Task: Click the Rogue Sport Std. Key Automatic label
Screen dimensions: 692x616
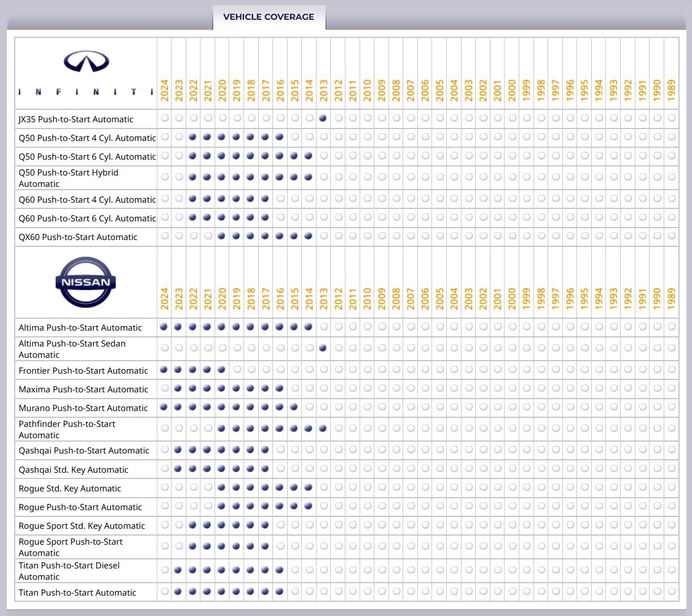Action: [x=82, y=526]
